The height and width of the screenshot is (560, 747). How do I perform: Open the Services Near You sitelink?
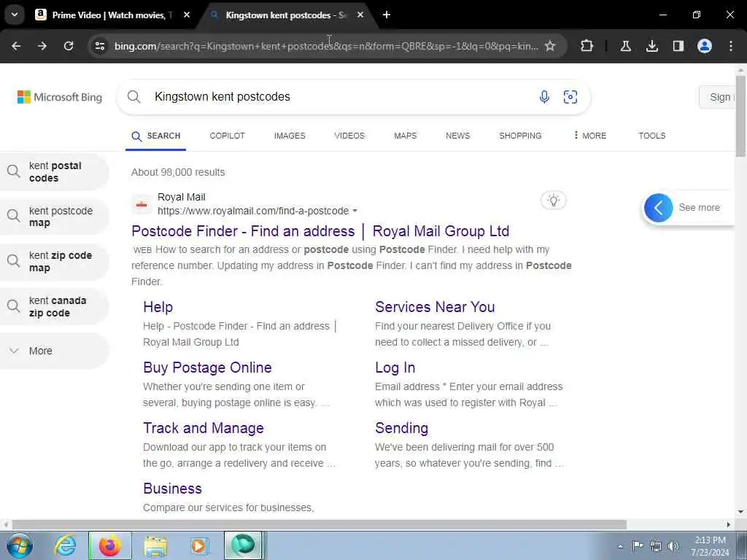435,307
